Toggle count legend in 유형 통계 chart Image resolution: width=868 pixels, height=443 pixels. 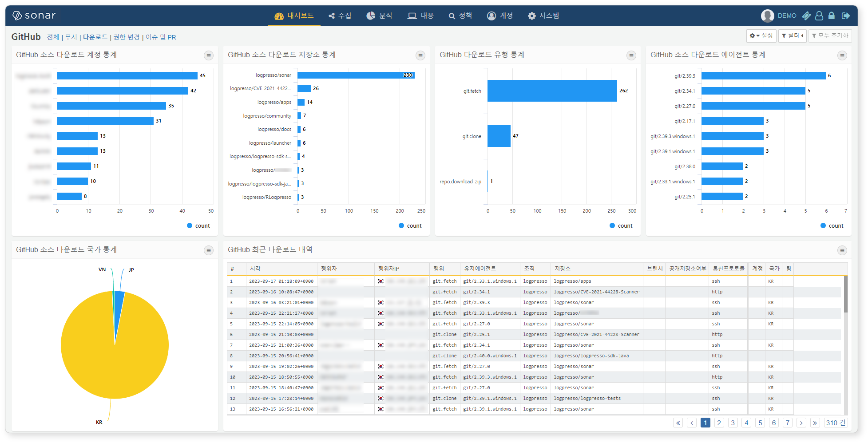pyautogui.click(x=621, y=225)
